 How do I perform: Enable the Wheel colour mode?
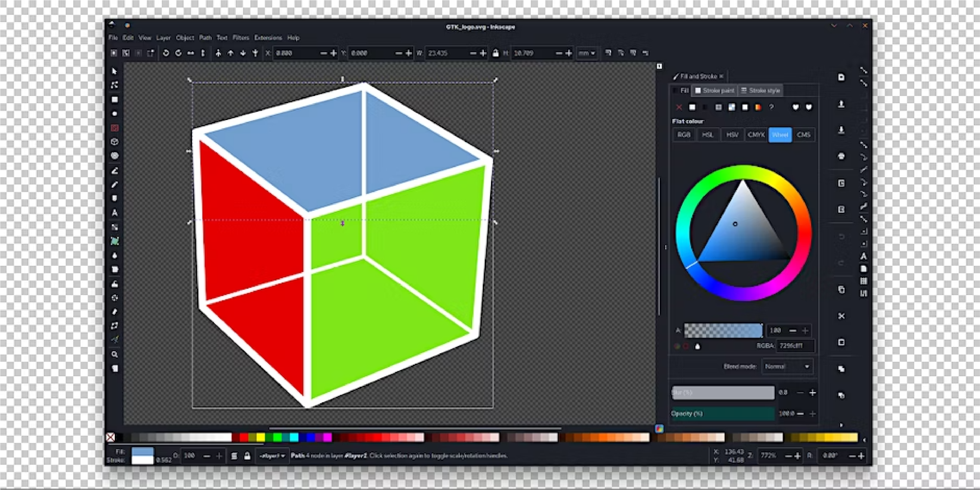point(780,135)
